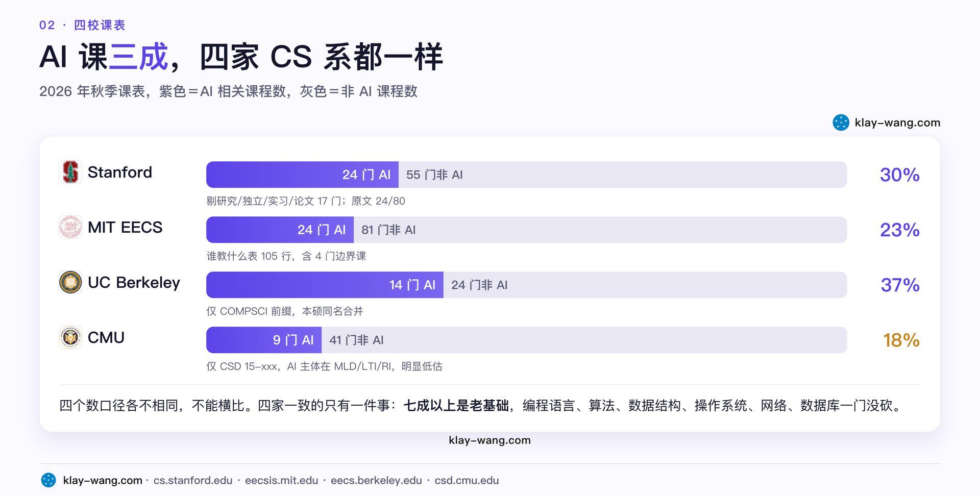This screenshot has height=496, width=980.
Task: Click Stanford's purple '24 门 AI' bar
Action: (x=302, y=175)
